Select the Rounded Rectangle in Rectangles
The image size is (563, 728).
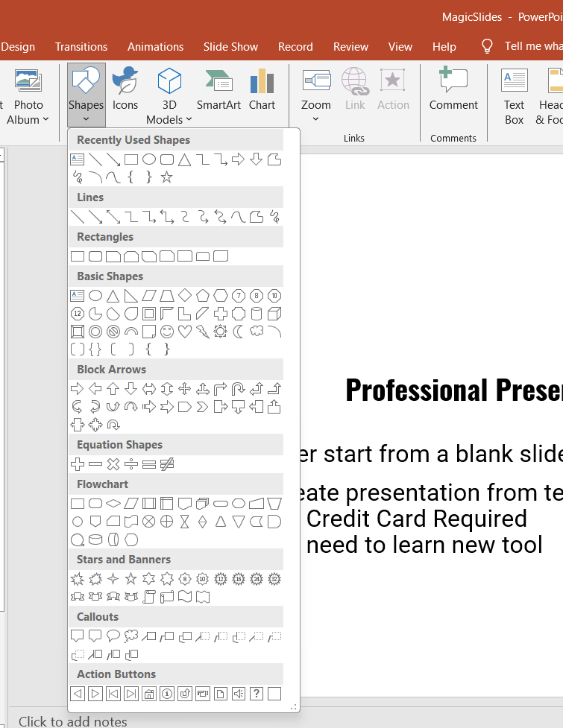[x=95, y=256]
